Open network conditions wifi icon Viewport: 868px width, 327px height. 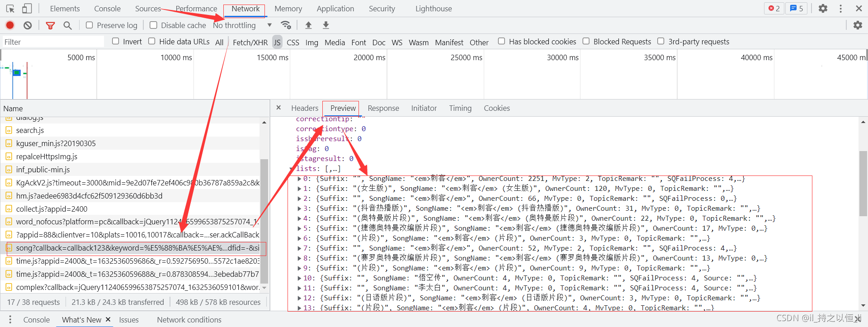286,25
